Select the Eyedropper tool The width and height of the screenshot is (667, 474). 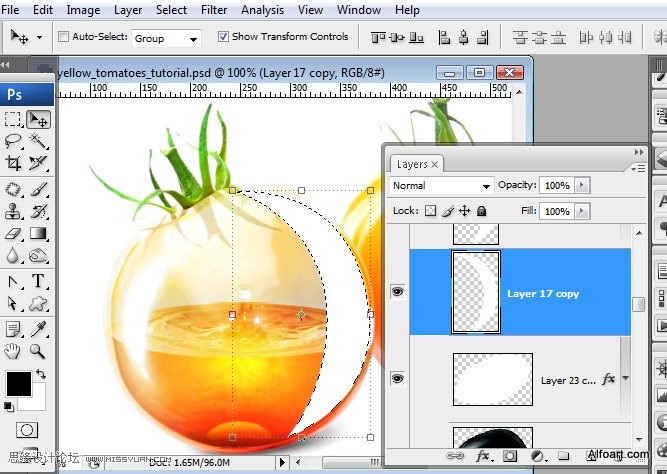pos(38,329)
